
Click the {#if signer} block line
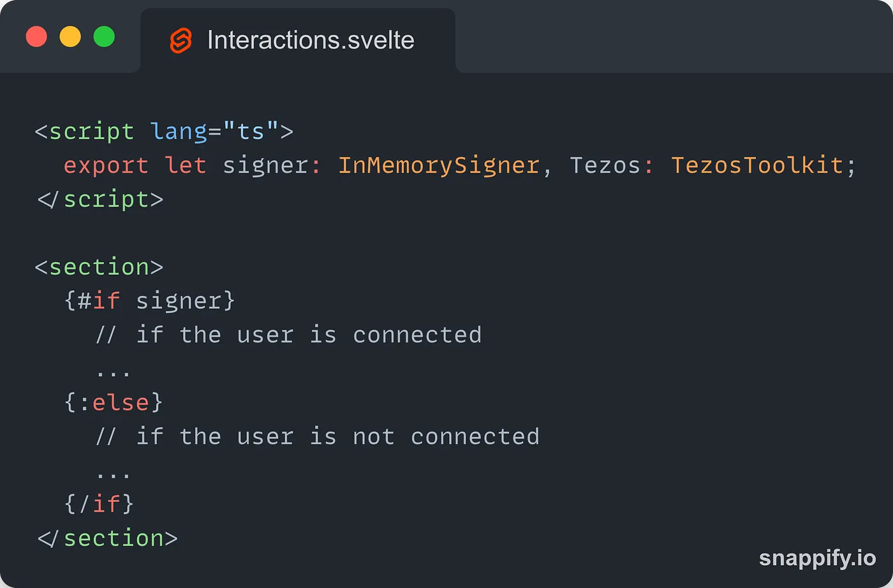click(x=150, y=300)
